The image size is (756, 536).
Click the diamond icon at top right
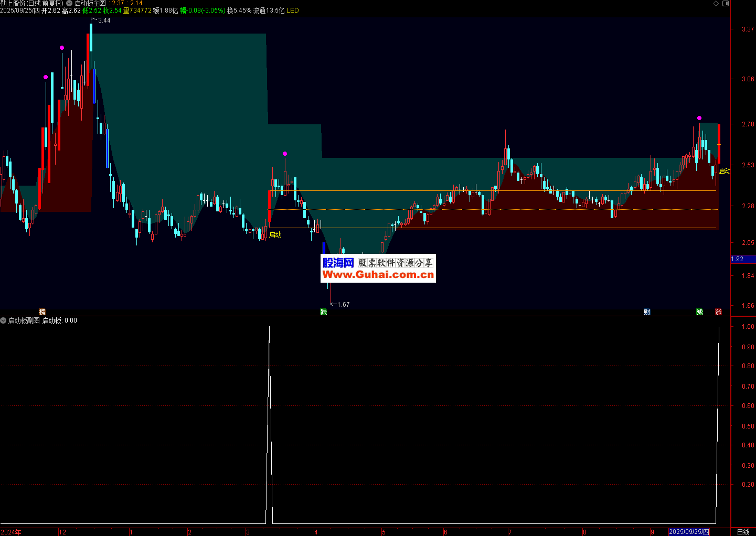pyautogui.click(x=716, y=3)
